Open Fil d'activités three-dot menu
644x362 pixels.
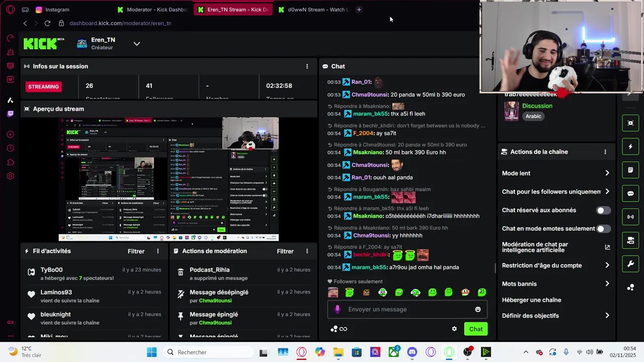point(157,251)
